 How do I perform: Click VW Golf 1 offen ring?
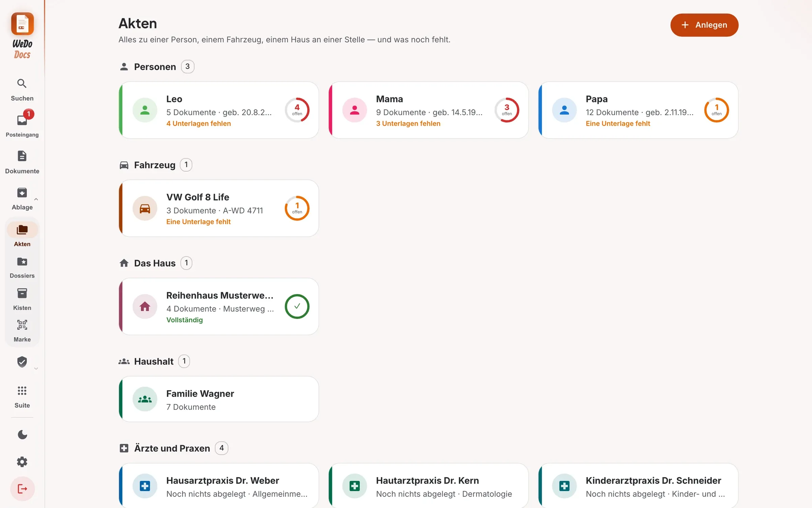[x=297, y=208]
